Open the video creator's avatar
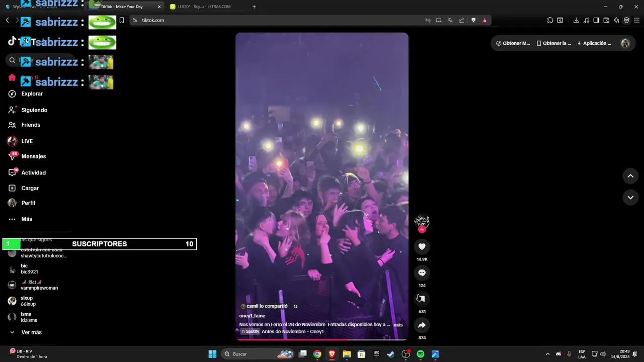 [x=422, y=221]
